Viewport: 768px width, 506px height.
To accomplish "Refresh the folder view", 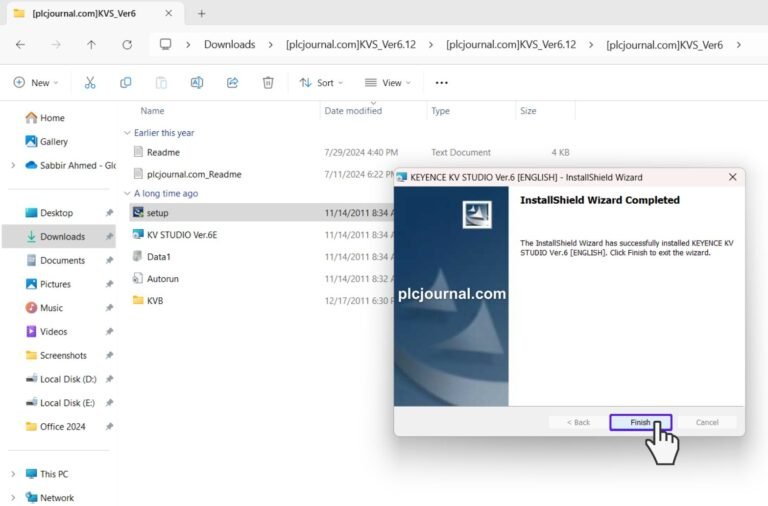I will (x=127, y=45).
